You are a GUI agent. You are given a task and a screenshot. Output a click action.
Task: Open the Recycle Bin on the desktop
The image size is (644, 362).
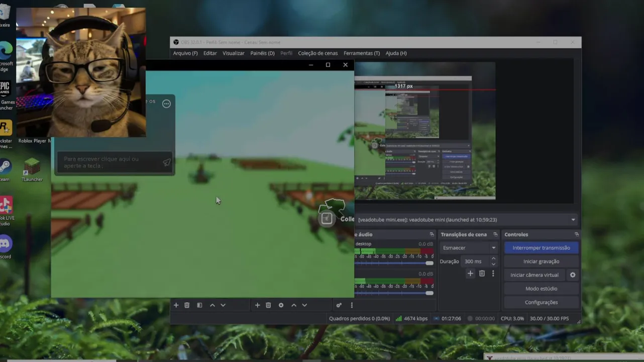coord(5,15)
